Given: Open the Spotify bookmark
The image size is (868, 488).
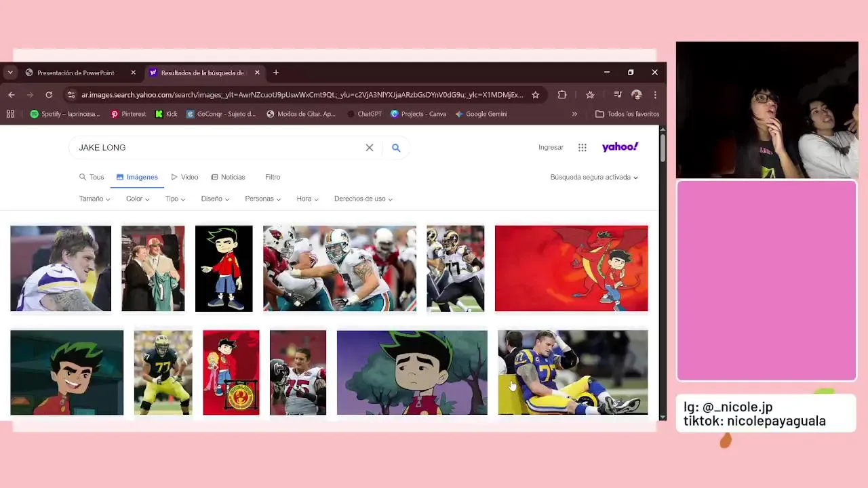Looking at the screenshot, I should pyautogui.click(x=65, y=114).
